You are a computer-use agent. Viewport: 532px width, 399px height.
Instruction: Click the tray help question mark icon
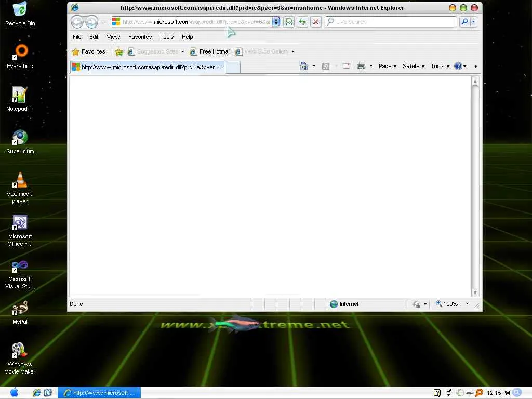pyautogui.click(x=437, y=393)
